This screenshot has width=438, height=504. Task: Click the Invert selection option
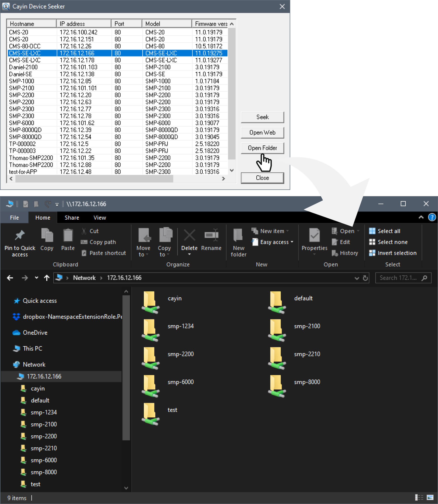pos(397,253)
